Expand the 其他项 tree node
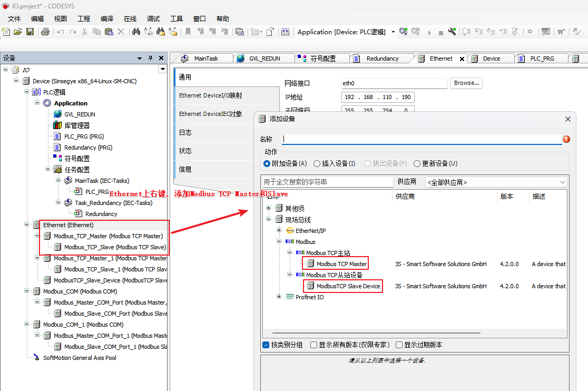Image resolution: width=588 pixels, height=391 pixels. 269,209
